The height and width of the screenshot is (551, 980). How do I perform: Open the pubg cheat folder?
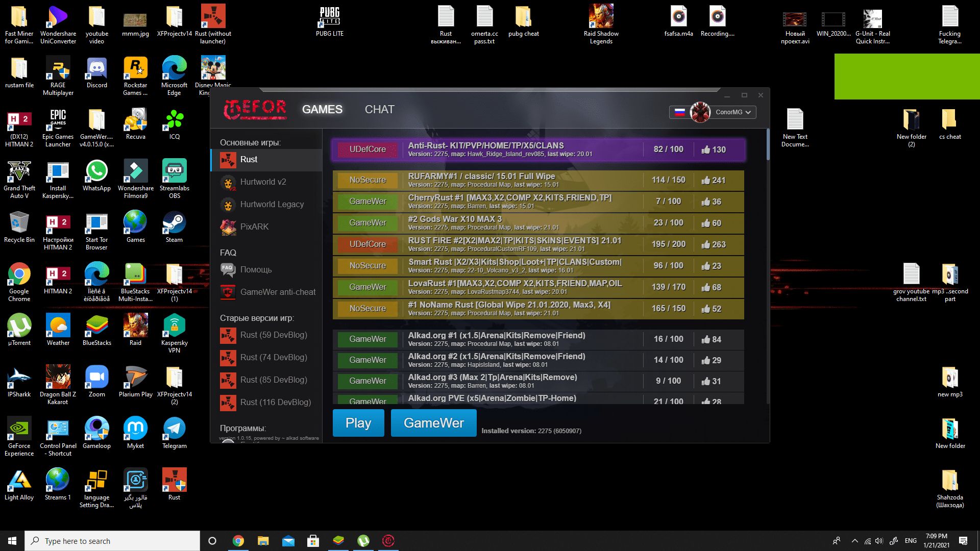point(523,21)
